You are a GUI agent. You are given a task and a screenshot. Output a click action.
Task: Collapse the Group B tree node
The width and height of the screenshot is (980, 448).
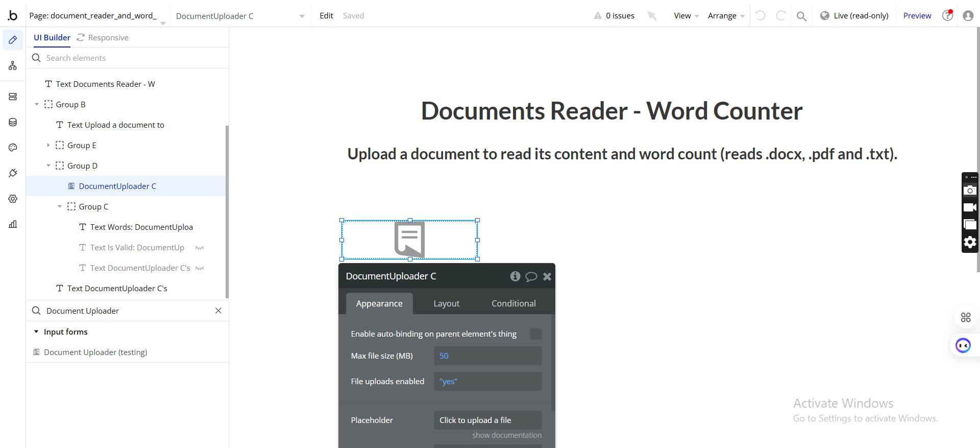click(x=37, y=105)
